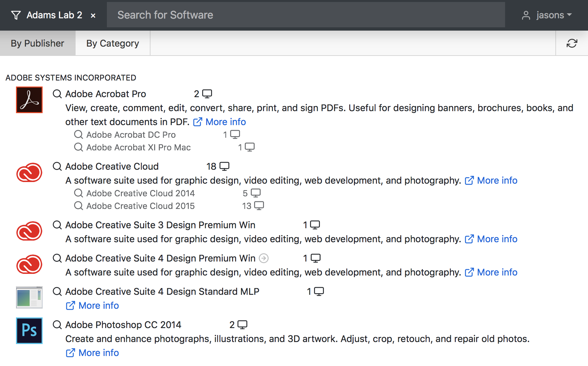Open Adobe Creative Suite 3 Design Premium Win
The width and height of the screenshot is (588, 366).
point(160,225)
